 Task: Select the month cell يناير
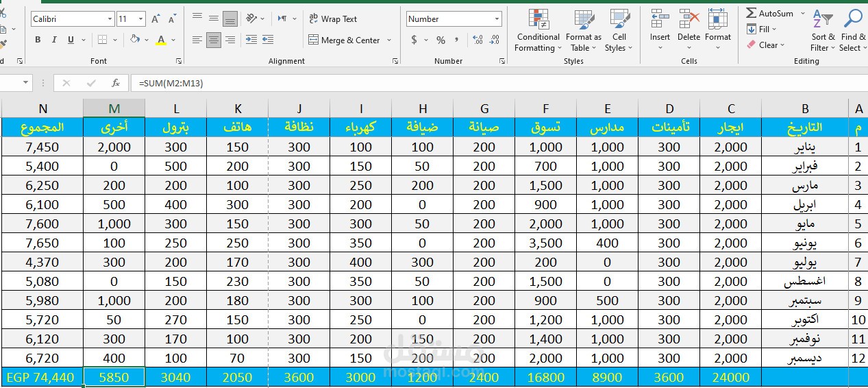(805, 147)
